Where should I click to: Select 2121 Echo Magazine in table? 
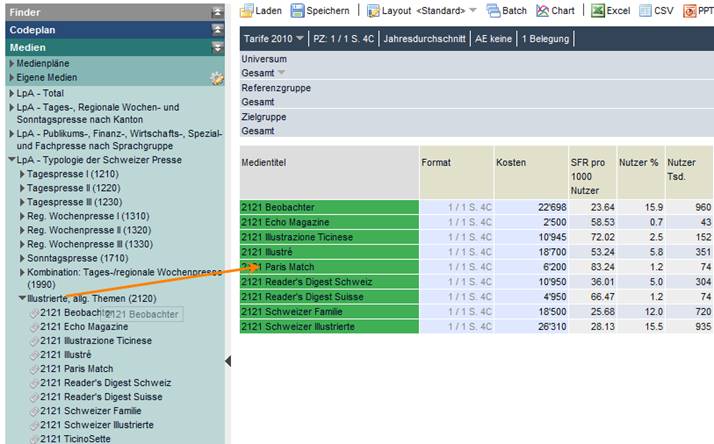click(329, 222)
